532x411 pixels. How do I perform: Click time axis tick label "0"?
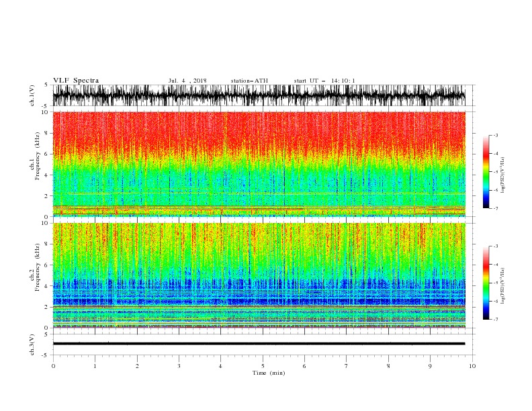(x=53, y=366)
